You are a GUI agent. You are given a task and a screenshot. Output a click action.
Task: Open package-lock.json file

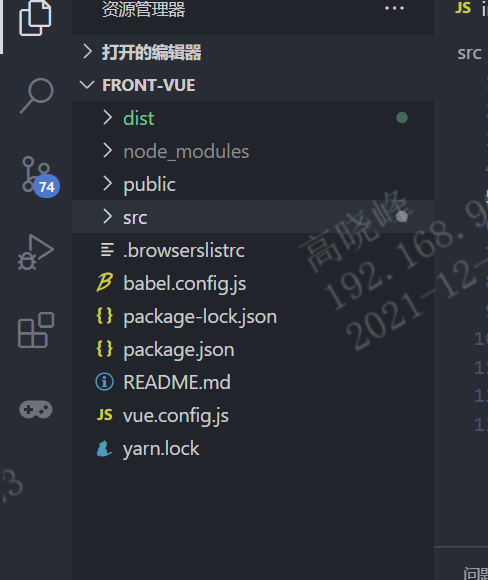click(253, 316)
